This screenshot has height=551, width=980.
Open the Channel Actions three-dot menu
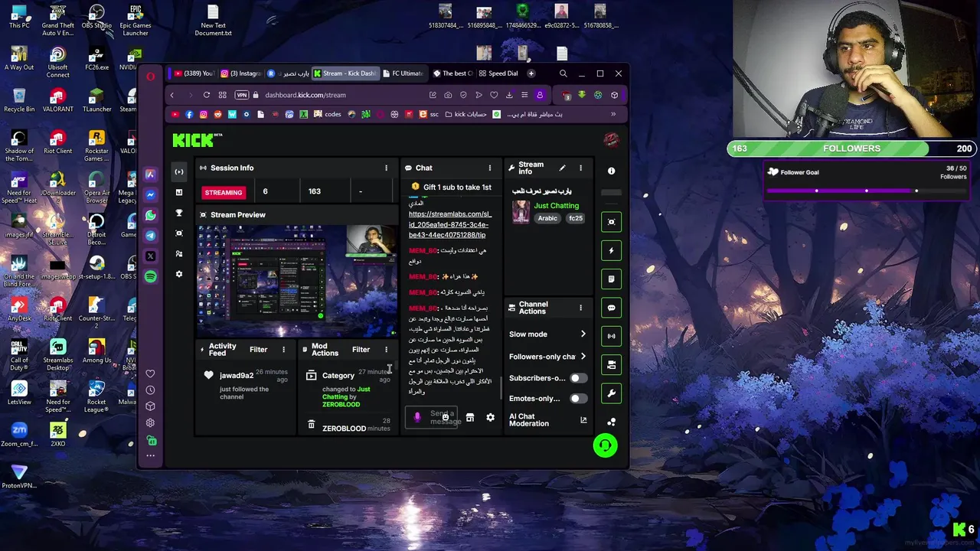580,308
